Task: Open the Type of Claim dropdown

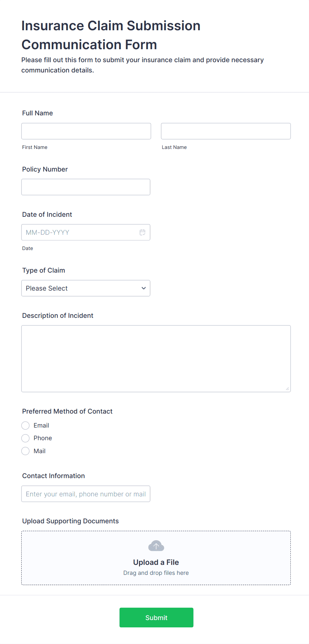Action: pyautogui.click(x=86, y=288)
